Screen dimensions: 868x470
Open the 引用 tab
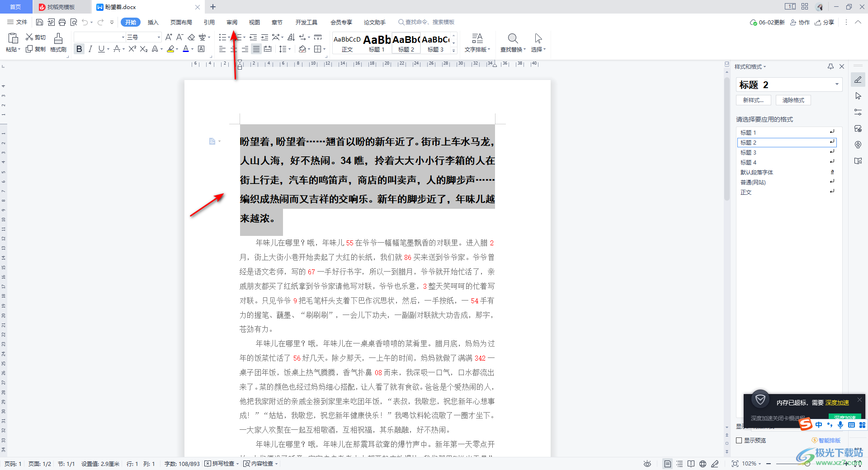[209, 22]
